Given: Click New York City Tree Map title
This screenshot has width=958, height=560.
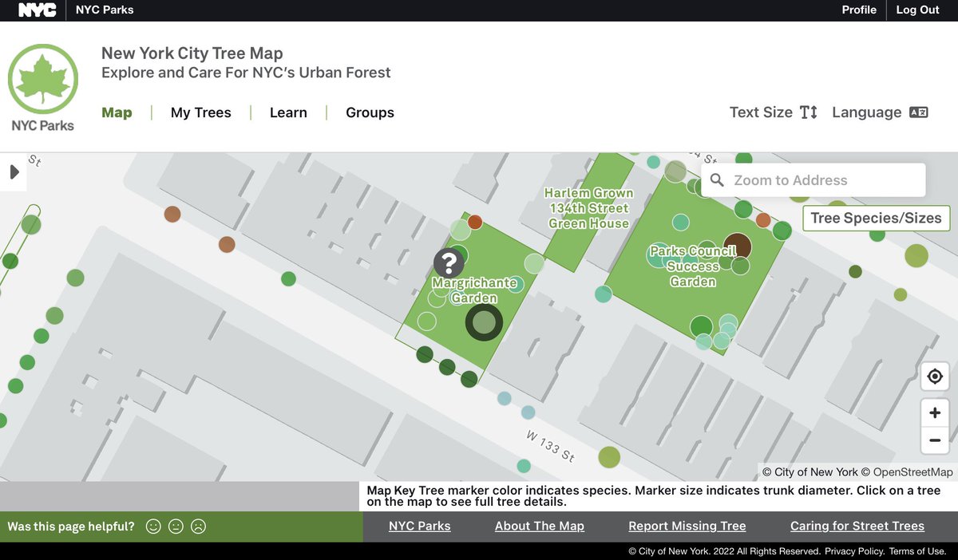Looking at the screenshot, I should 192,53.
